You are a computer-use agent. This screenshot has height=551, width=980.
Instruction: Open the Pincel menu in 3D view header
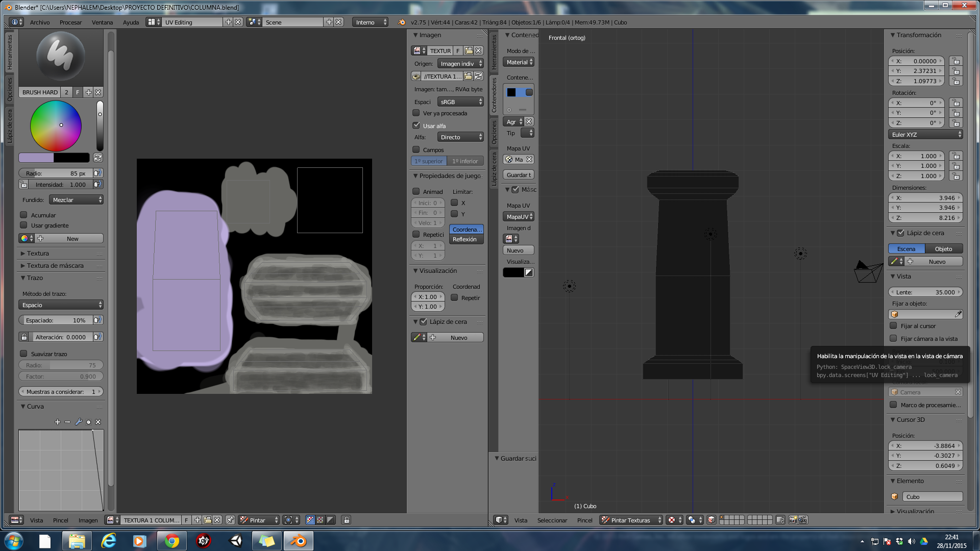(584, 520)
